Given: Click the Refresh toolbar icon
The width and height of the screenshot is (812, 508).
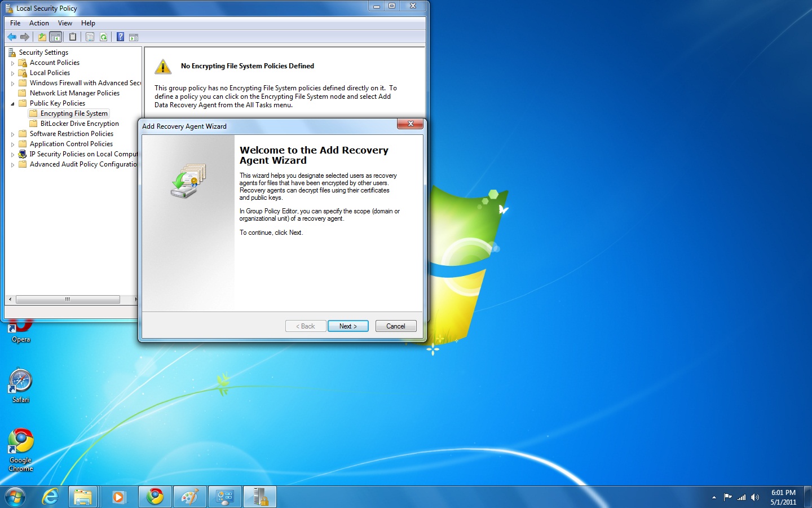Looking at the screenshot, I should [x=103, y=37].
